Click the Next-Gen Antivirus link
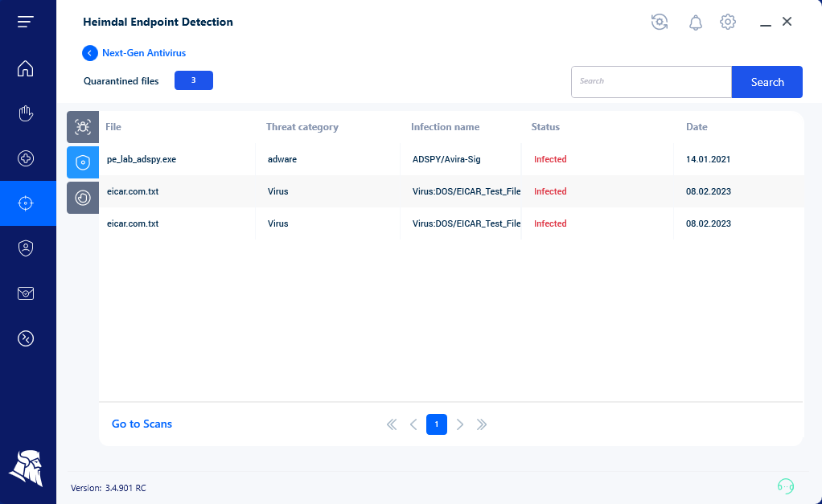The width and height of the screenshot is (822, 504). [144, 53]
